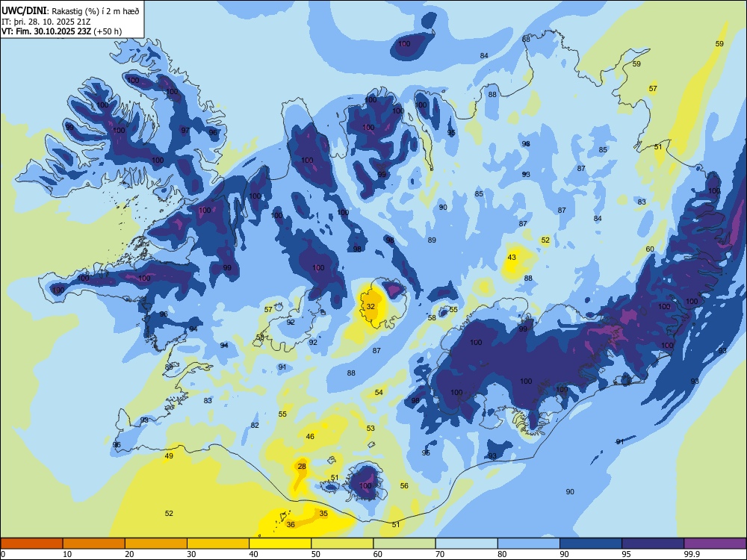This screenshot has width=747, height=560.
Task: Select the 'Rakastig (%) í 2 m hæð' label
Action: click(x=96, y=11)
